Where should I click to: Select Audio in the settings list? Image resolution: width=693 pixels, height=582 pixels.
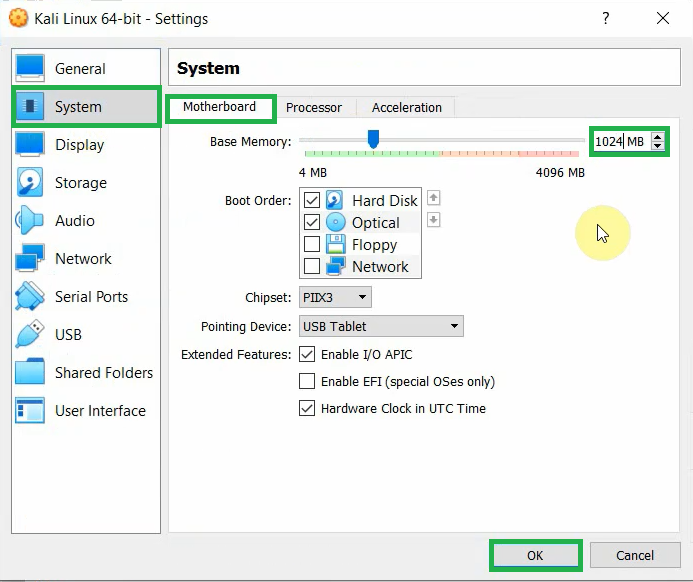(75, 221)
